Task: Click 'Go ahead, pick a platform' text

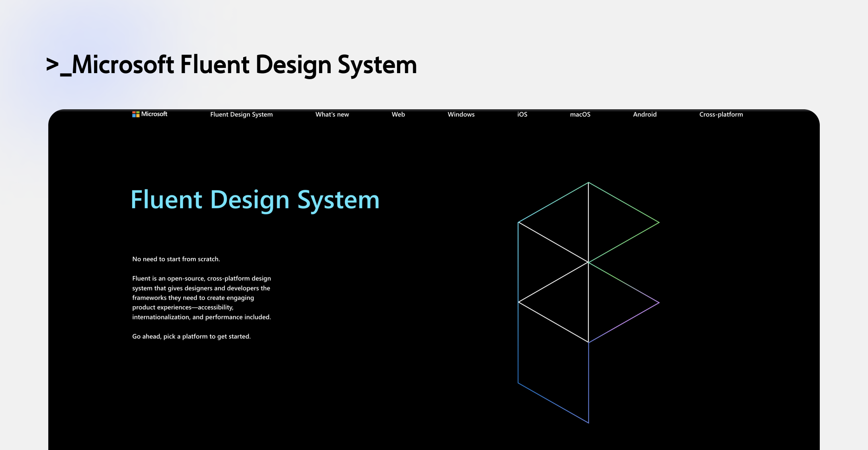Action: (191, 336)
